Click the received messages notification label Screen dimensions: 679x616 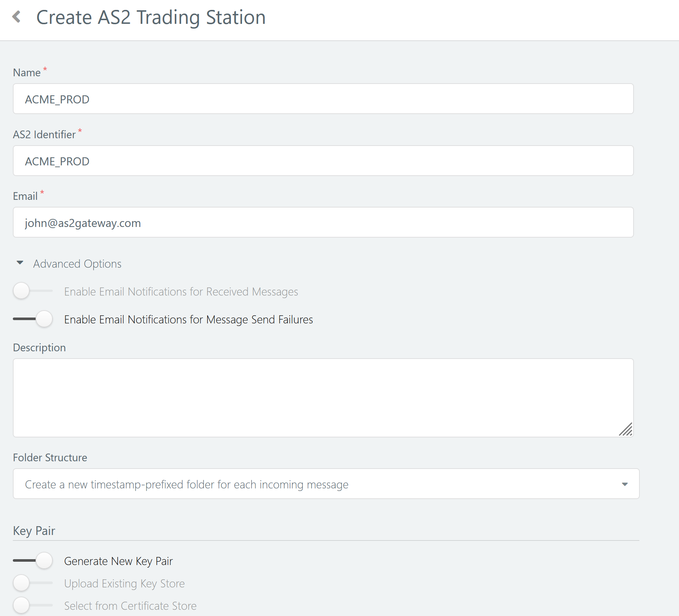[x=181, y=291]
